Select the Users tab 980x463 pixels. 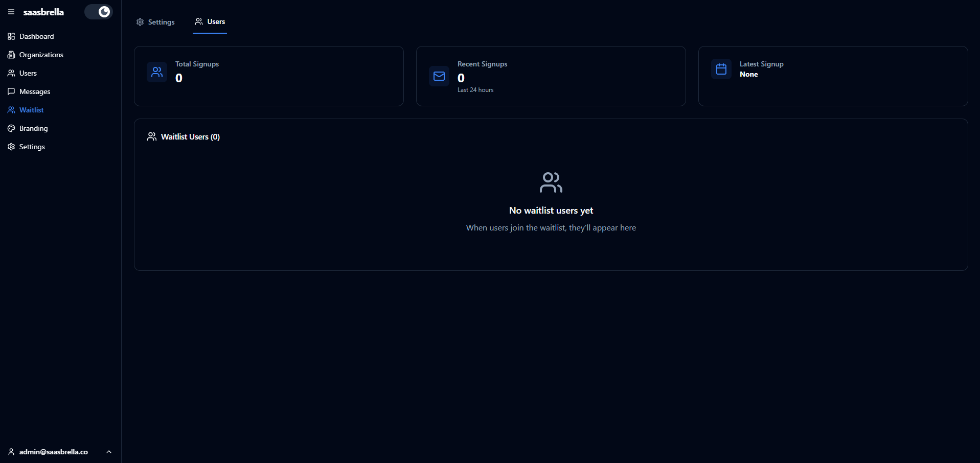210,22
